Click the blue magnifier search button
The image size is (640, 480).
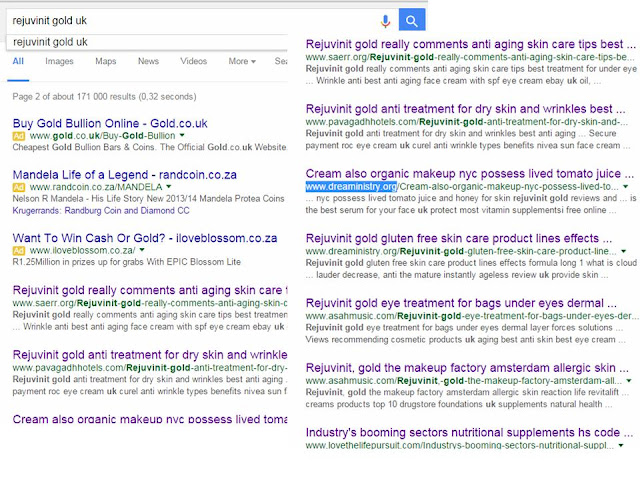click(x=412, y=20)
